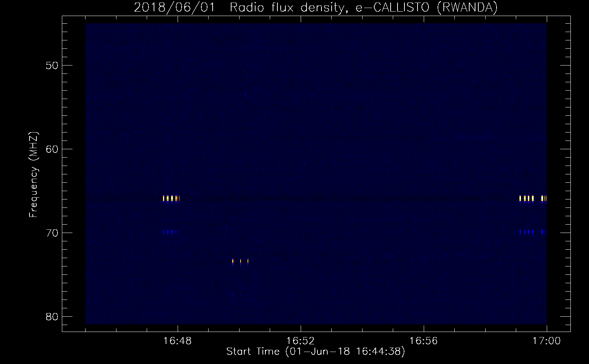Click the 80 frequency tick label
The image size is (589, 364).
coord(52,317)
